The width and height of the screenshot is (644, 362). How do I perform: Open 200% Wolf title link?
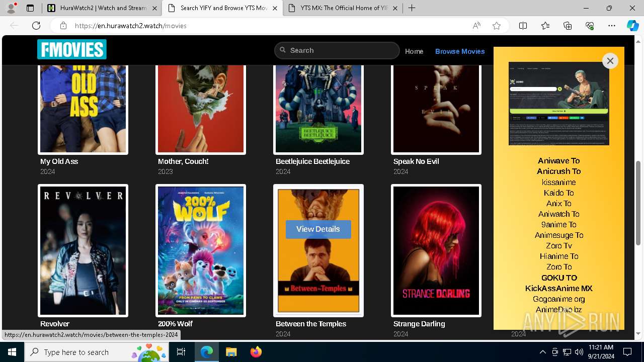pyautogui.click(x=175, y=324)
